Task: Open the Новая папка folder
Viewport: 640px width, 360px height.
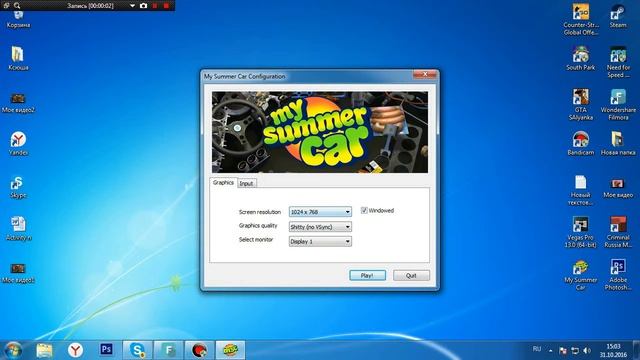Action: click(618, 144)
